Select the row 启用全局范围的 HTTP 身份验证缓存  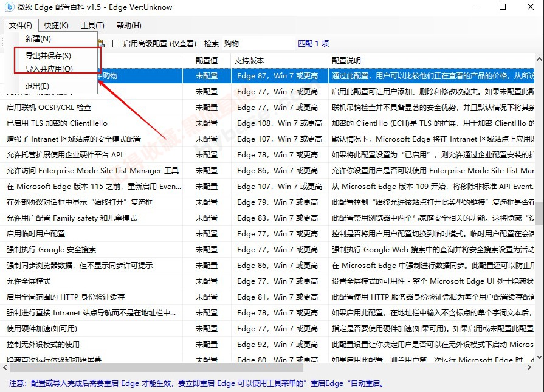point(267,297)
